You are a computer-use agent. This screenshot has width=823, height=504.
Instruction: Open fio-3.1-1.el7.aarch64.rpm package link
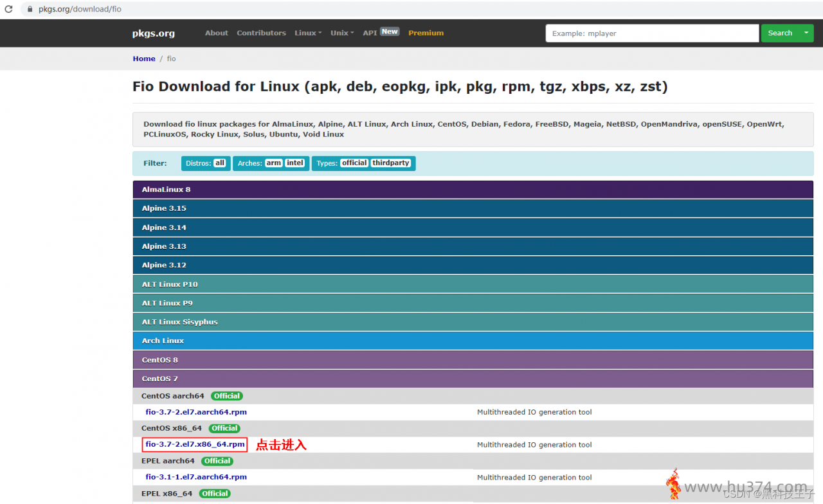(x=196, y=477)
